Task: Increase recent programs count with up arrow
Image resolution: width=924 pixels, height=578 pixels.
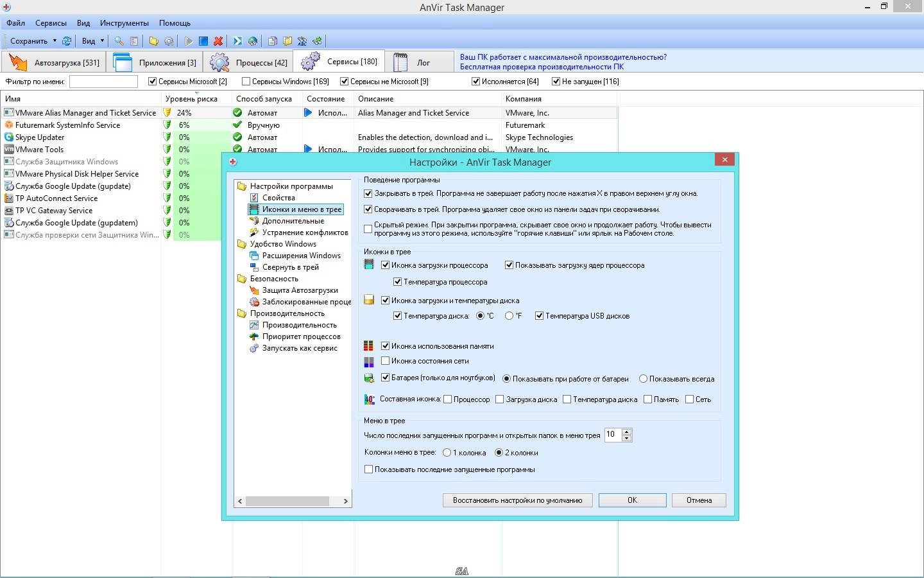Action: click(627, 432)
